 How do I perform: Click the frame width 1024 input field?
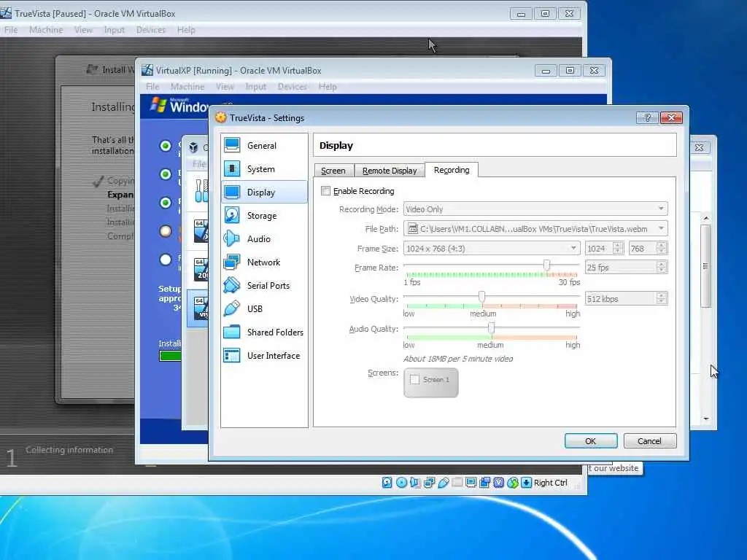[x=600, y=248]
